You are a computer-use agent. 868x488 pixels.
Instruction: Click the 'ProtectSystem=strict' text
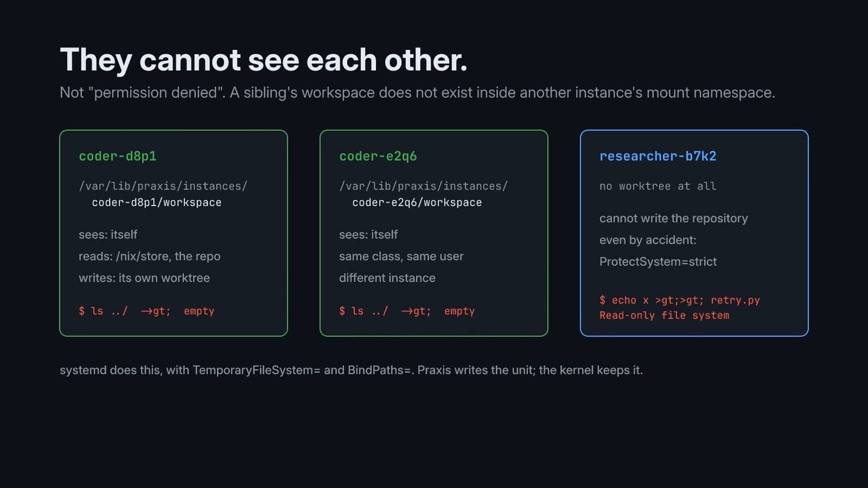click(658, 261)
